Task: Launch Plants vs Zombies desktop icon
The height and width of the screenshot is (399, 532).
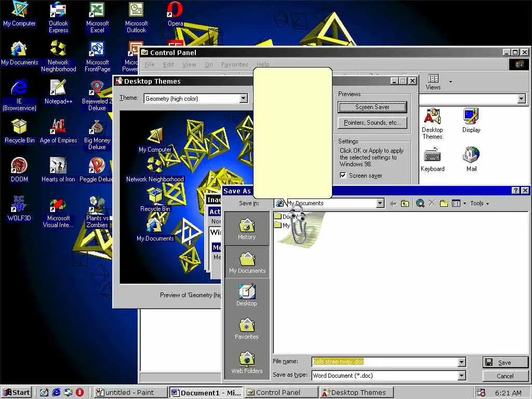Action: point(97,212)
